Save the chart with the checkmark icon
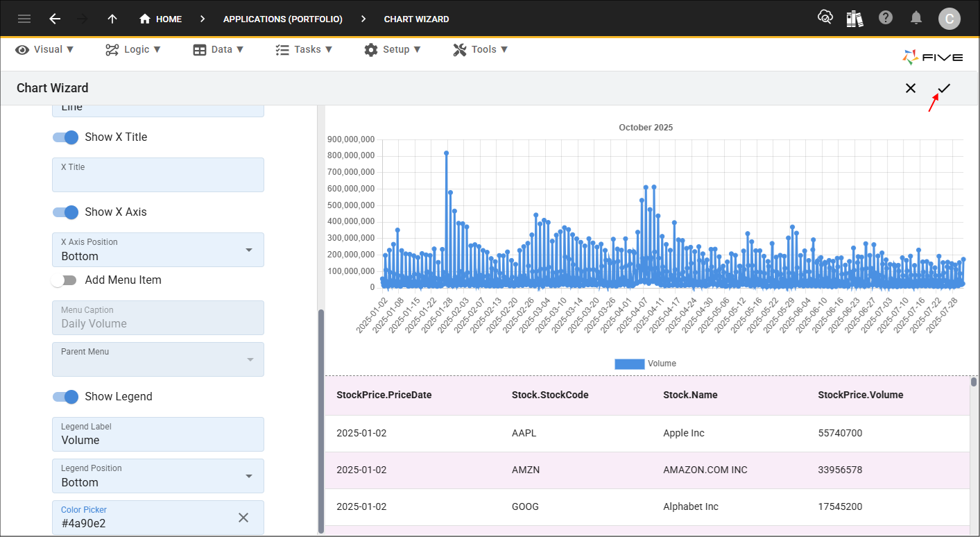 pos(944,88)
